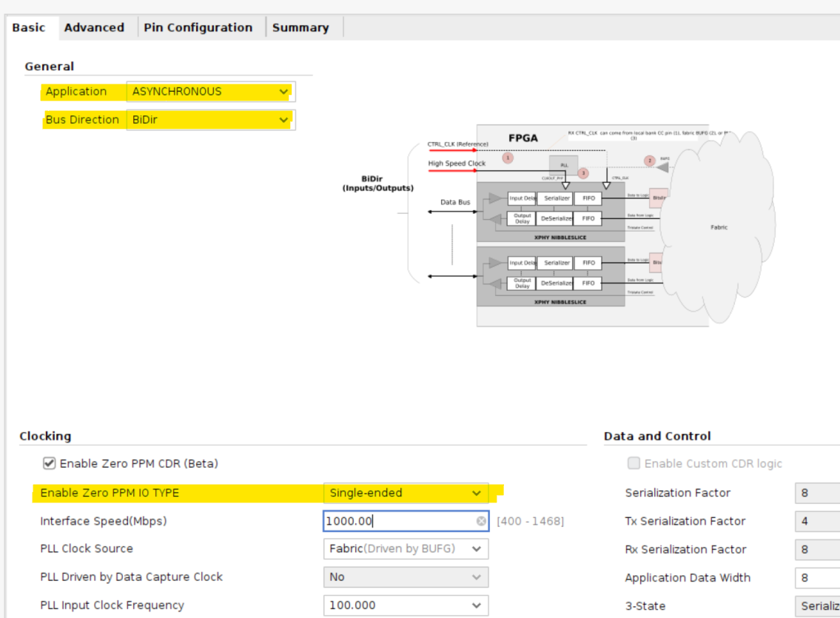Select the Basic tab
This screenshot has width=840, height=618.
29,27
